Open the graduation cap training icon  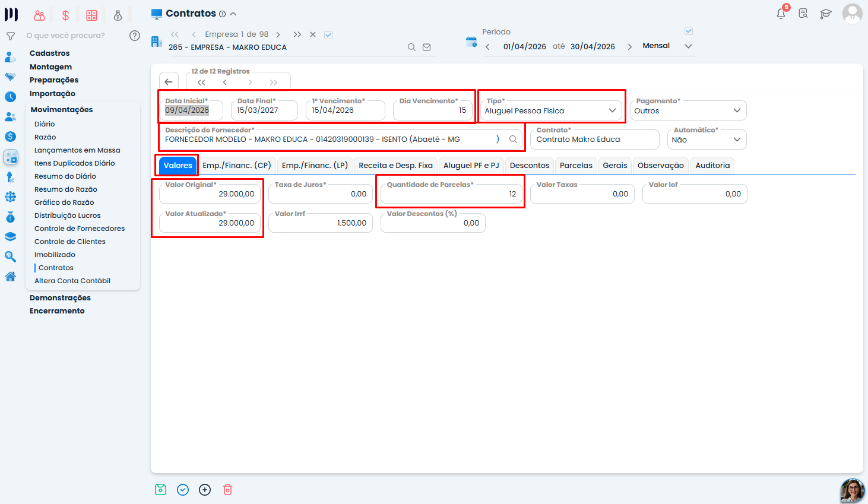826,14
